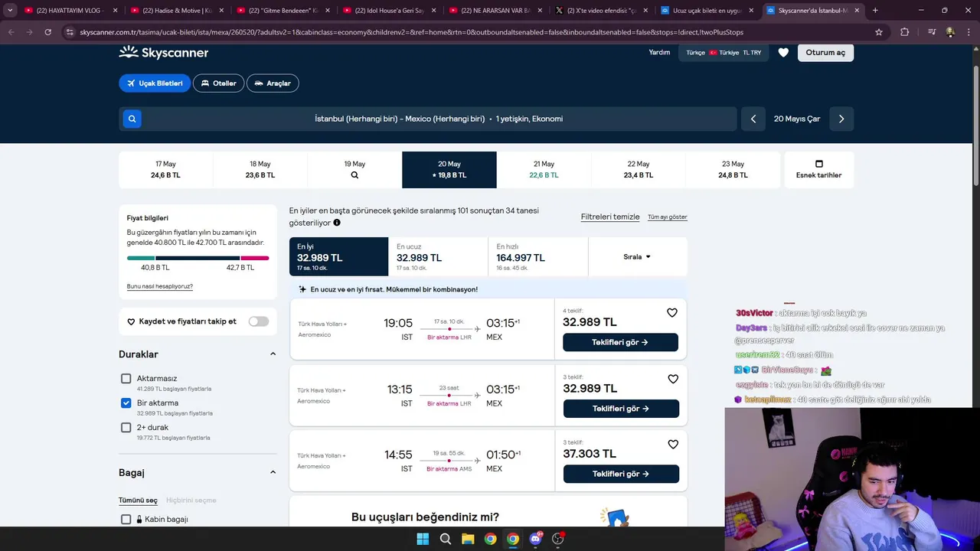Switch to the Oteller tab
Viewport: 980px width, 551px height.
[219, 83]
